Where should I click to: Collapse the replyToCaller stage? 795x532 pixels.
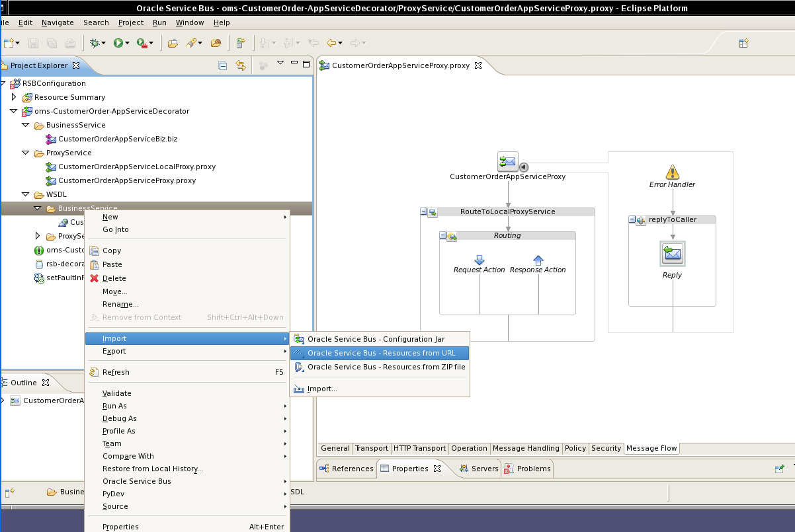click(x=632, y=220)
